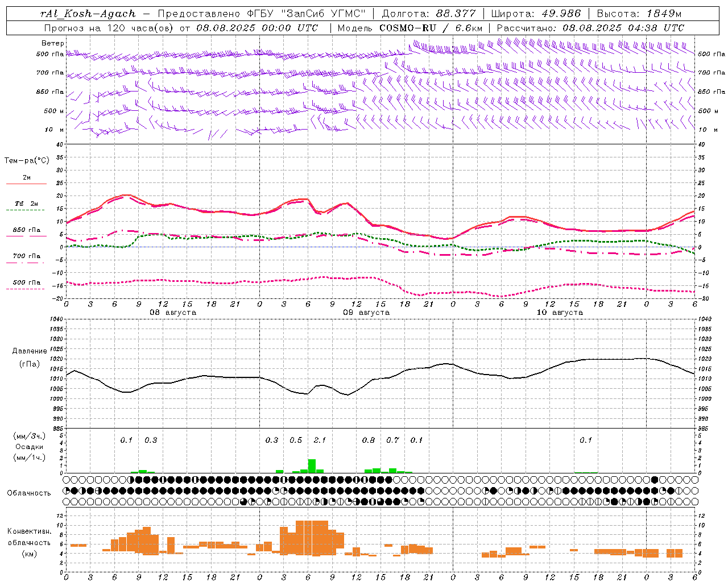Click the 0.8 precipitation amount value
The height and width of the screenshot is (582, 728).
(369, 440)
